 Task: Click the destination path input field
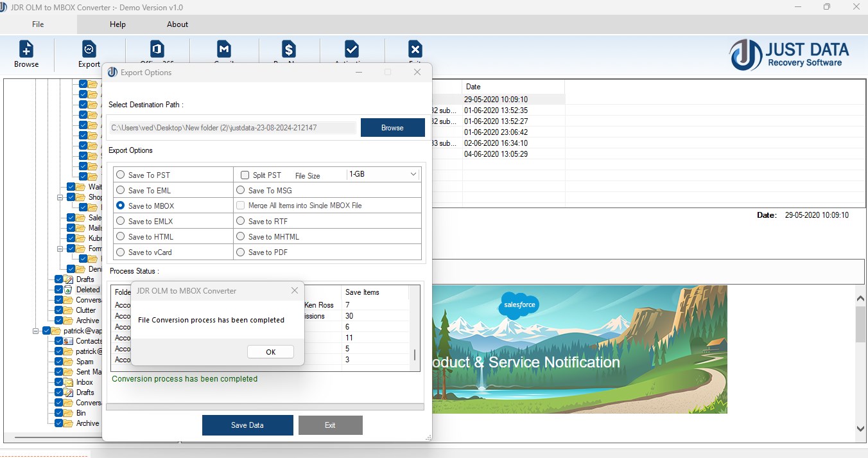232,128
